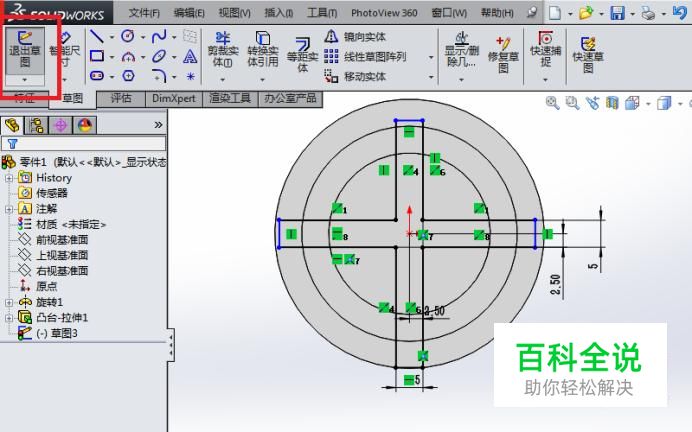Open the FeatureManager design tree tab icon
Screen dimensions: 692x432
coord(12,125)
